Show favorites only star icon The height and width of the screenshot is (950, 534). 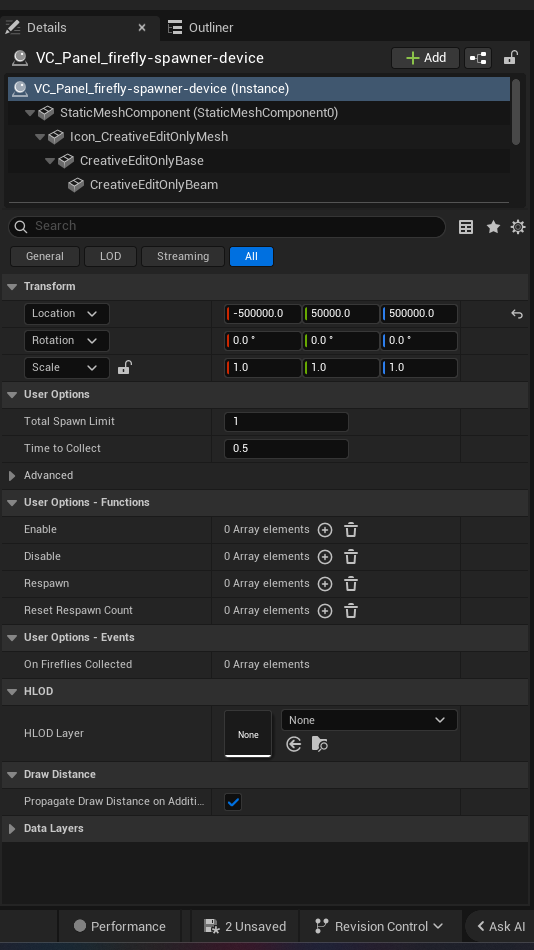pyautogui.click(x=493, y=227)
